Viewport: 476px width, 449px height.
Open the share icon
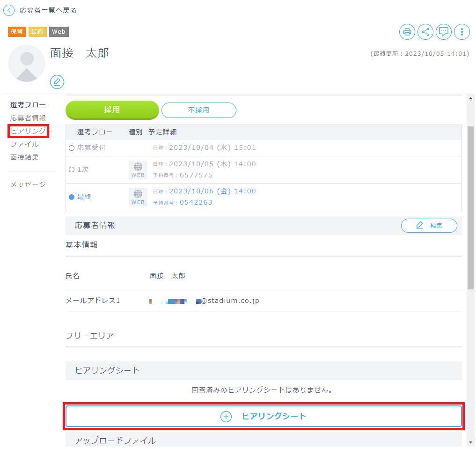(x=425, y=31)
